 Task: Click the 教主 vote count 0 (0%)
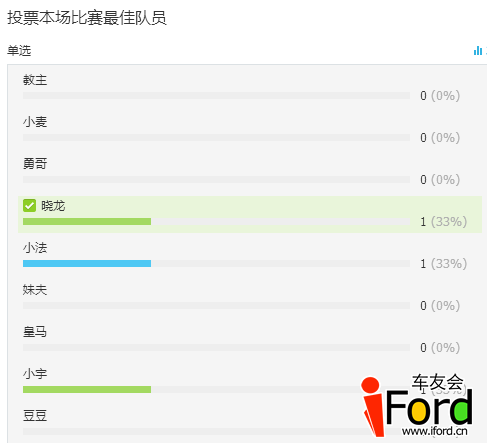[x=440, y=96]
